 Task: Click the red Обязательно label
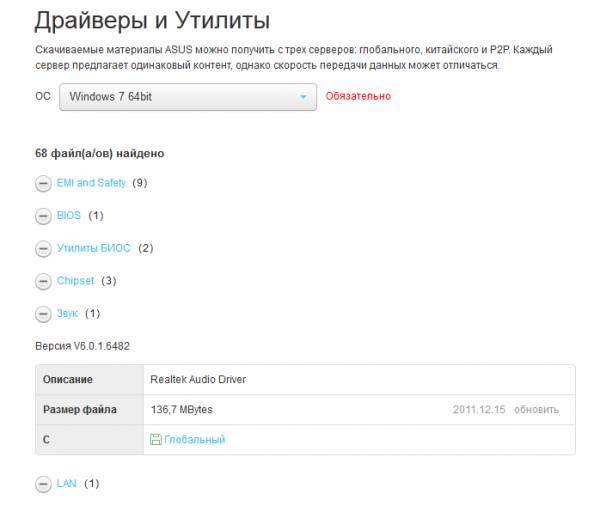click(358, 96)
